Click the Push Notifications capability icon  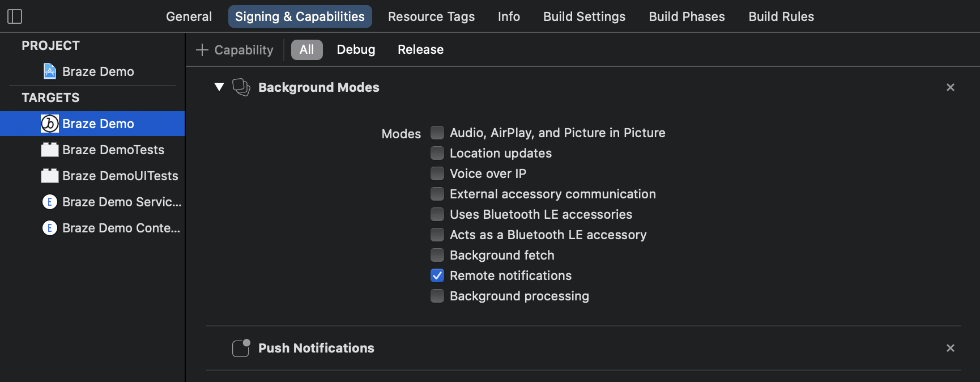coord(241,348)
